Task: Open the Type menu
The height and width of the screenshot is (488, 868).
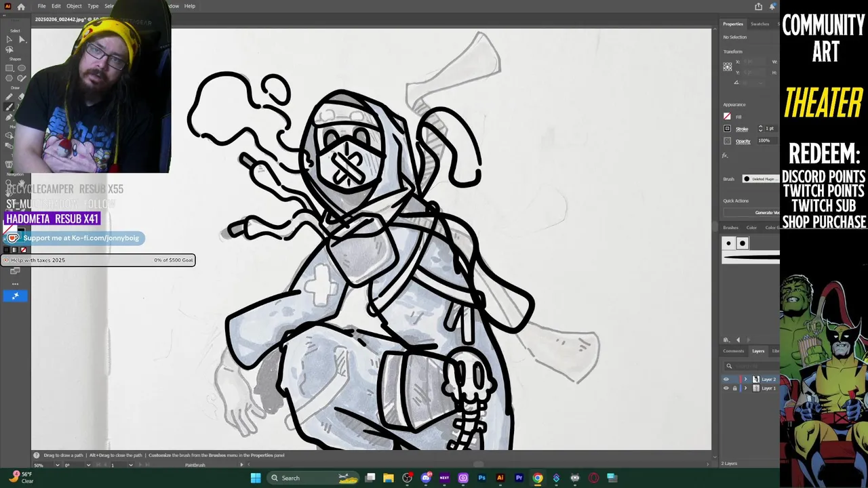Action: tap(93, 6)
